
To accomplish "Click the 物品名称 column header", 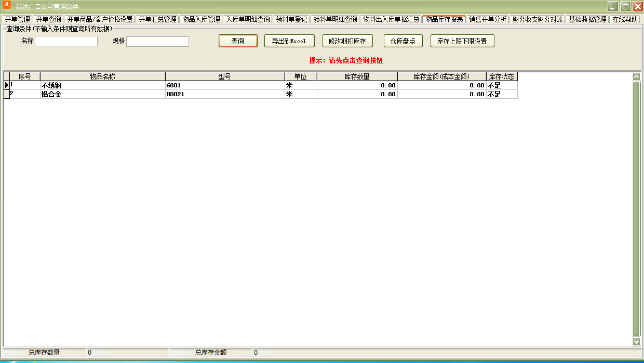I will [103, 76].
